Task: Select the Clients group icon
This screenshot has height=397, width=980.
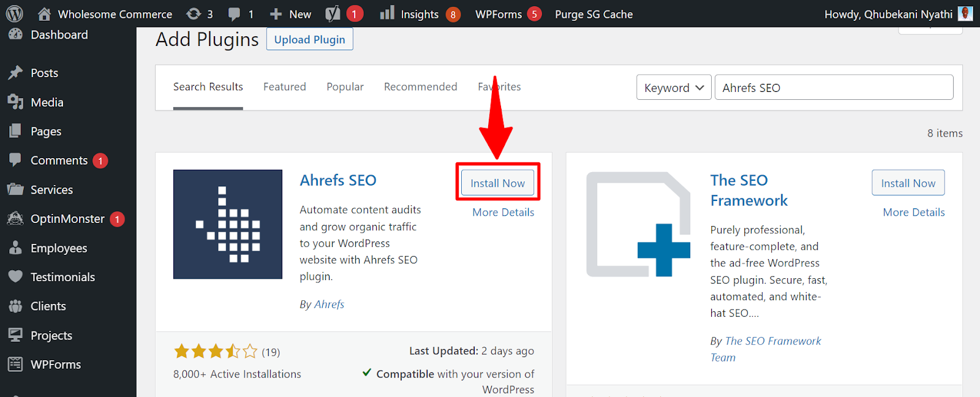Action: pos(15,306)
